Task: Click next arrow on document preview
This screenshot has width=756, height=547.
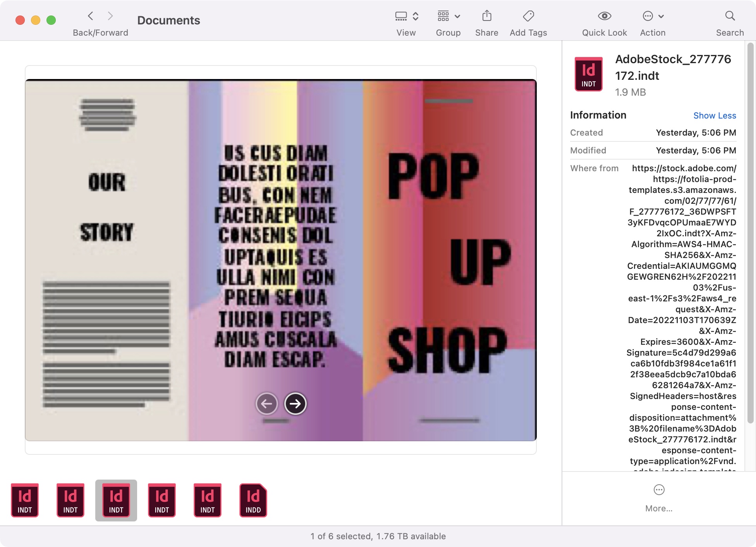Action: tap(295, 404)
